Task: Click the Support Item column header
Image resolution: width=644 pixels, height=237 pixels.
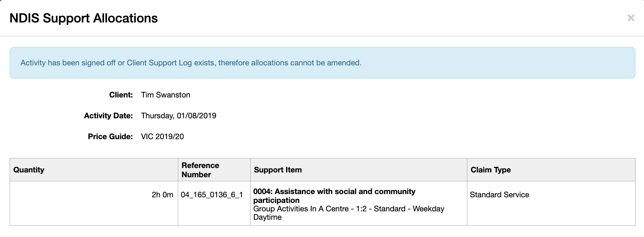Action: (x=278, y=170)
